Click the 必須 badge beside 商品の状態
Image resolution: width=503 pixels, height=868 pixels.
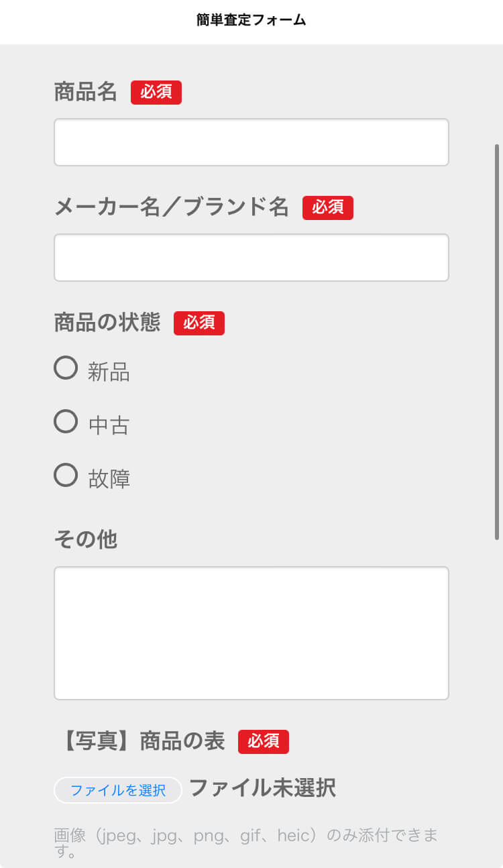(x=199, y=323)
